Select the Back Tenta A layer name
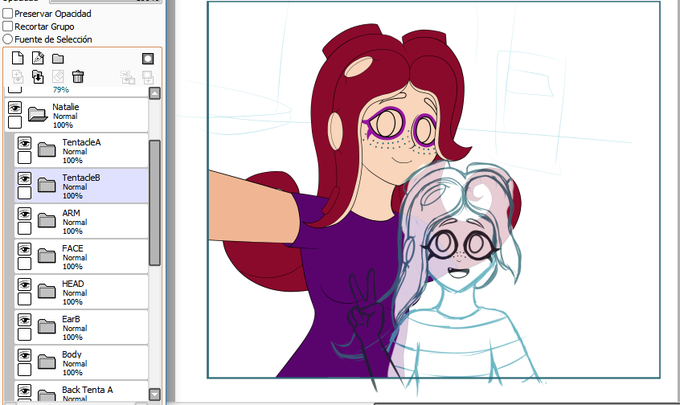The height and width of the screenshot is (405, 680). [x=88, y=390]
